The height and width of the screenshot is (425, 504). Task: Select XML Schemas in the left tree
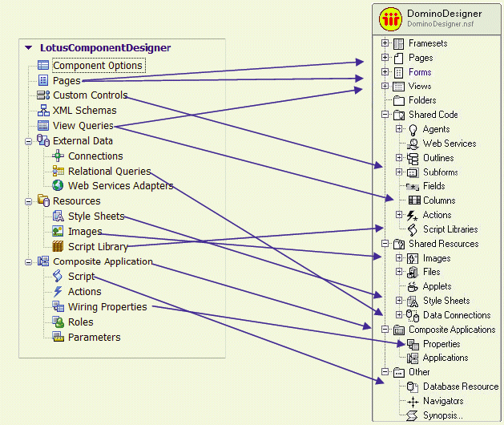(85, 111)
